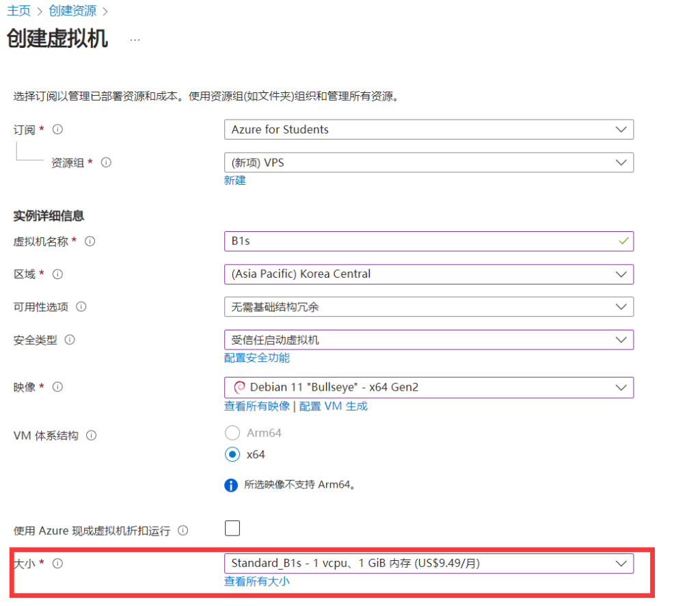Viewport: 700px width, 606px height.
Task: Open the Azure for Students subscription dropdown
Action: coord(429,129)
